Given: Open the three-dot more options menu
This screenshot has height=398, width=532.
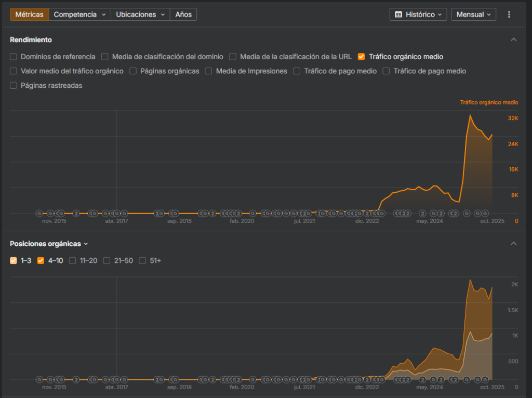Looking at the screenshot, I should (509, 15).
